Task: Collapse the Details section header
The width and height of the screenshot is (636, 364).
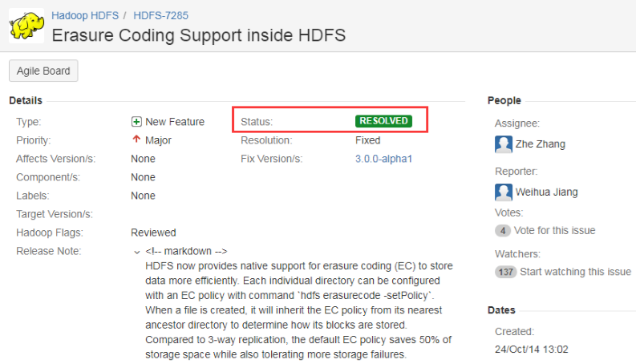Action: [26, 100]
